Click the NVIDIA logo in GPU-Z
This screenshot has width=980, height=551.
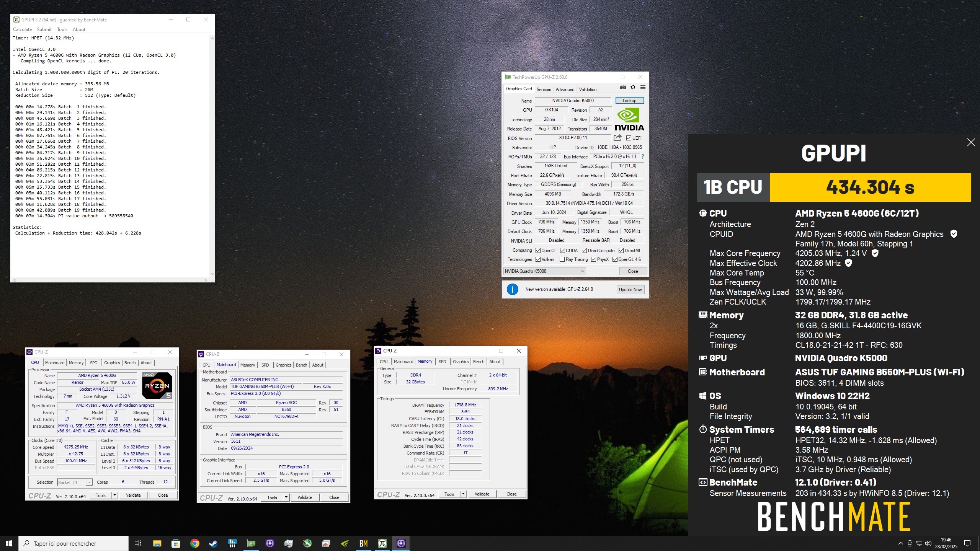point(629,119)
